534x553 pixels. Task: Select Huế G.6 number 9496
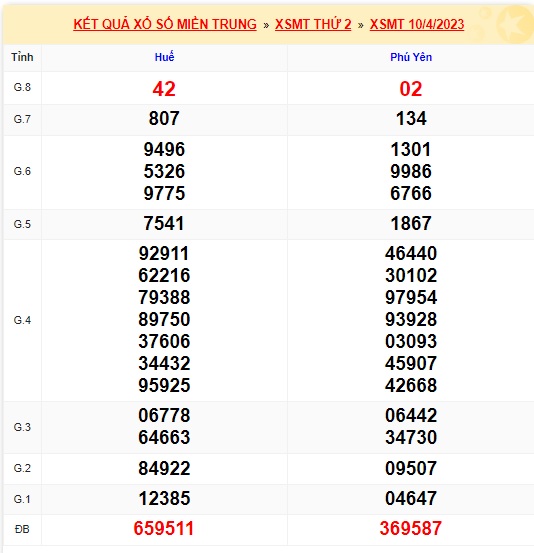coord(164,150)
